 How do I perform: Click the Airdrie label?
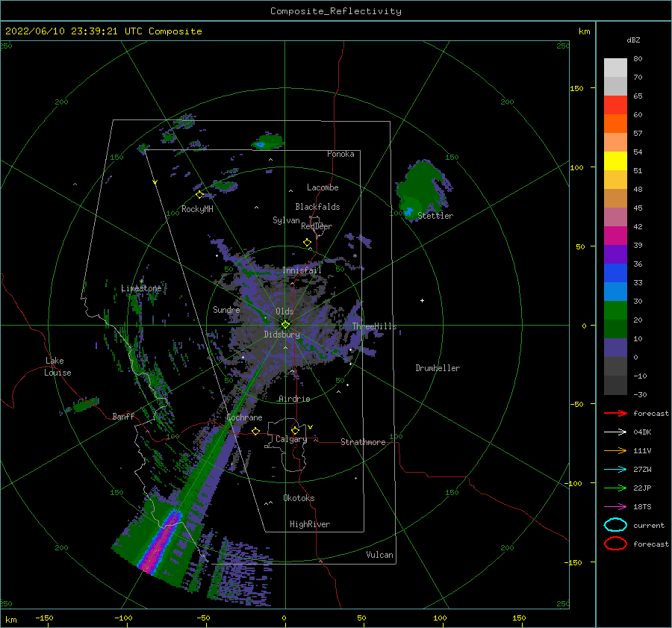click(x=294, y=399)
